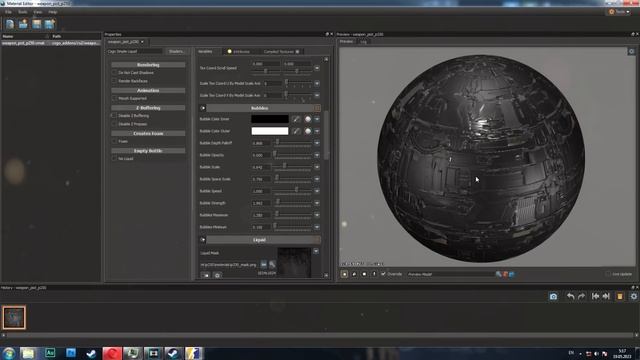The width and height of the screenshot is (640, 360).
Task: Toggle Morph Supported checkbox
Action: tap(114, 98)
